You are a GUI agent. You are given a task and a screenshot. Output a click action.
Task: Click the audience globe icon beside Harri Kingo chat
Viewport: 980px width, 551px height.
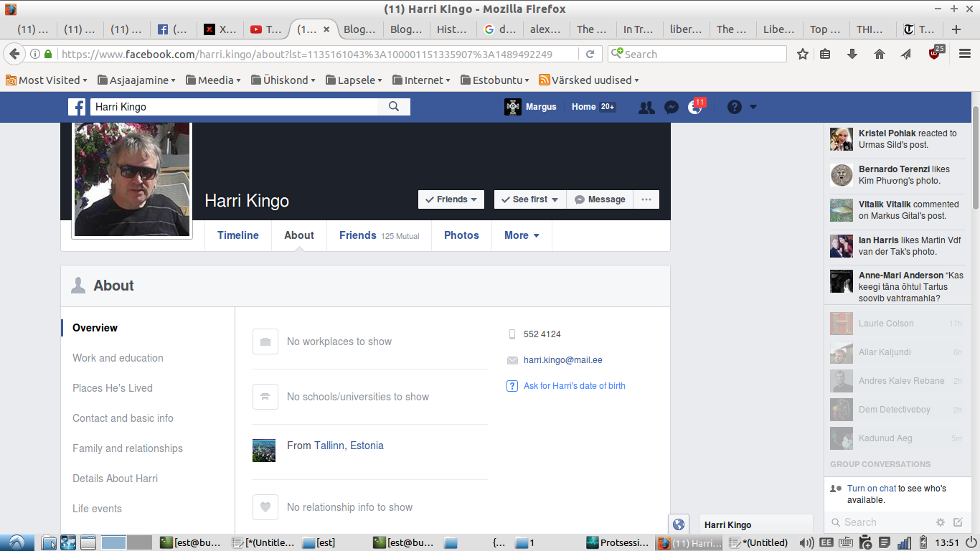tap(678, 524)
